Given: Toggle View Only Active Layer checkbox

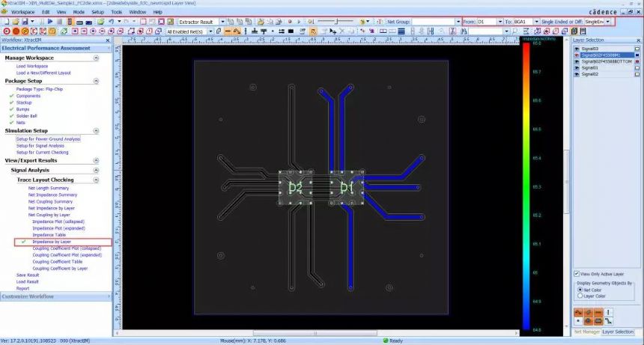Looking at the screenshot, I should tap(577, 274).
